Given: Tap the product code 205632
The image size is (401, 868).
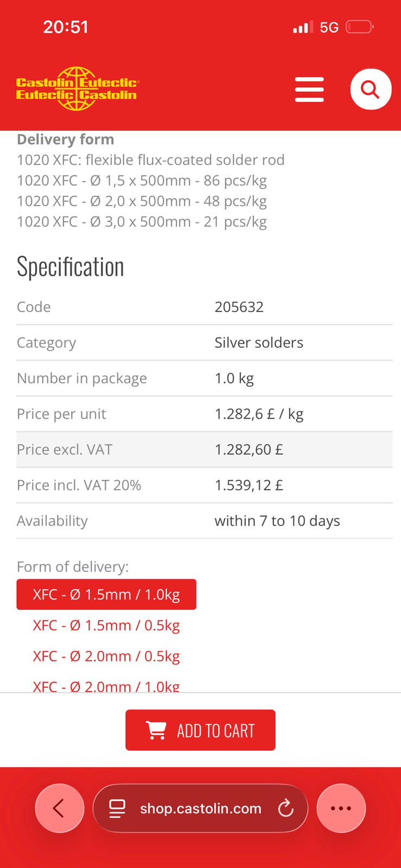Looking at the screenshot, I should pos(239,307).
